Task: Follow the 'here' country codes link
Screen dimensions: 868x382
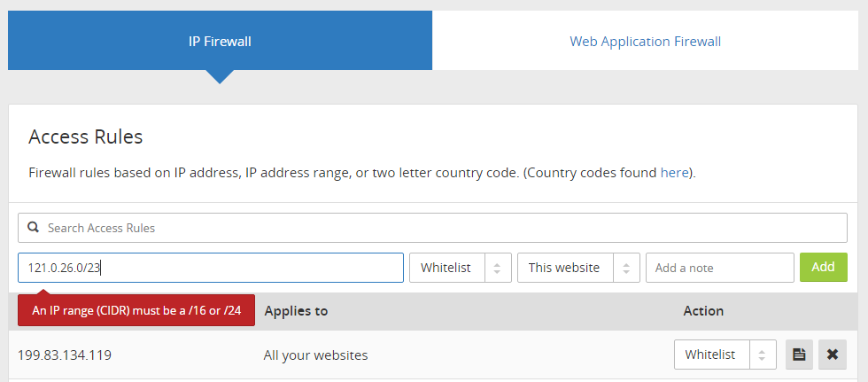Action: [x=674, y=173]
